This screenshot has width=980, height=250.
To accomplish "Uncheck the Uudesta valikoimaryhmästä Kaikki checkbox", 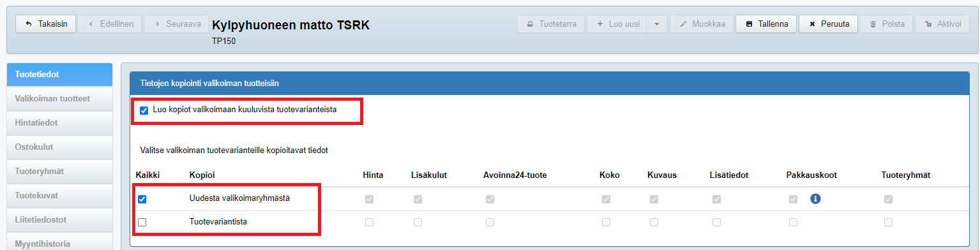I will coord(142,199).
